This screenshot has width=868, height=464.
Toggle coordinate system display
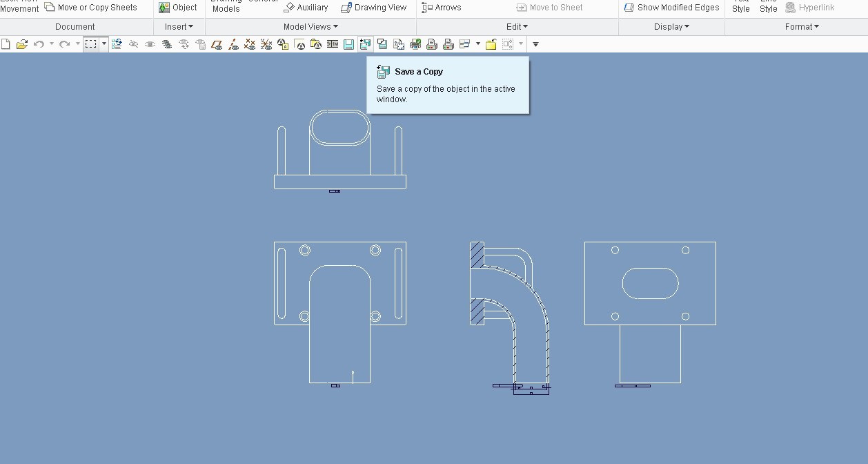pos(267,44)
